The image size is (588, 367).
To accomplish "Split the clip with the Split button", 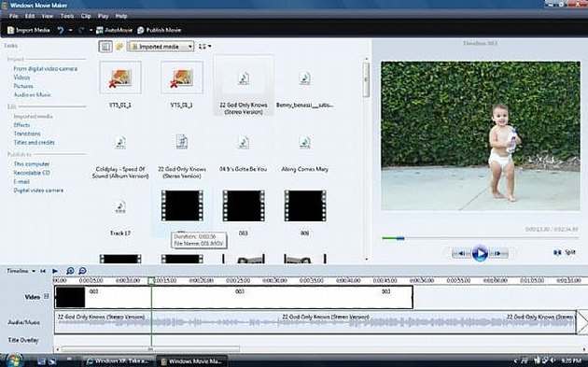I will (565, 252).
